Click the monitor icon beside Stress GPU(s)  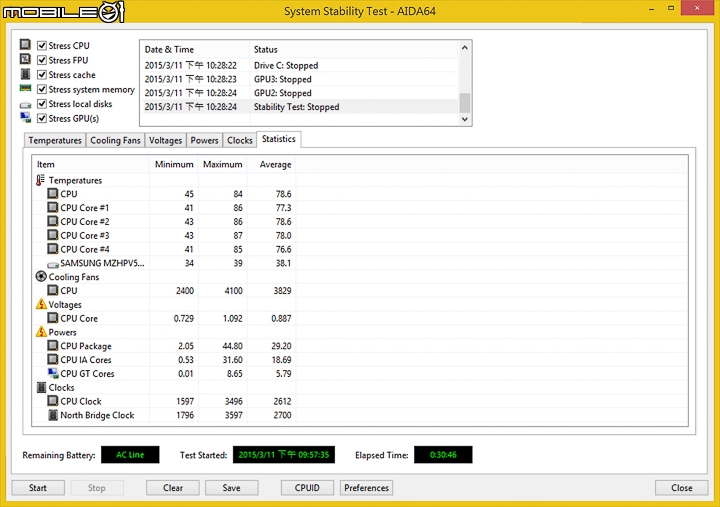pos(25,118)
